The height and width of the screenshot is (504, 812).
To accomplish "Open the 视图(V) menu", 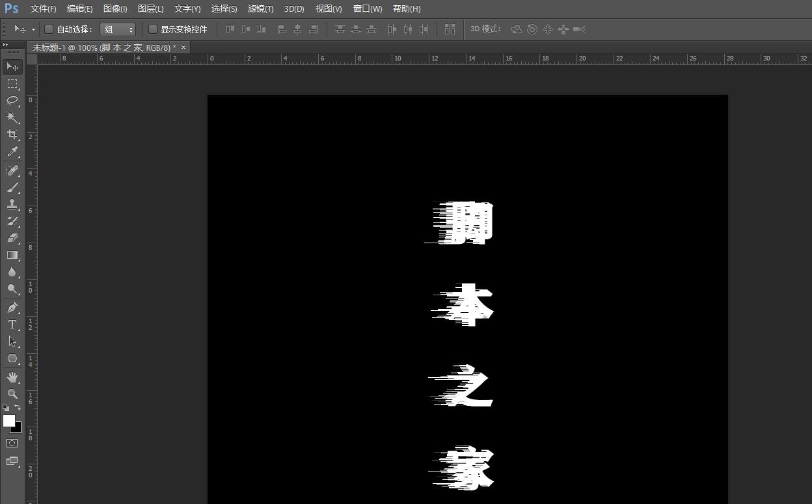I will 329,8.
